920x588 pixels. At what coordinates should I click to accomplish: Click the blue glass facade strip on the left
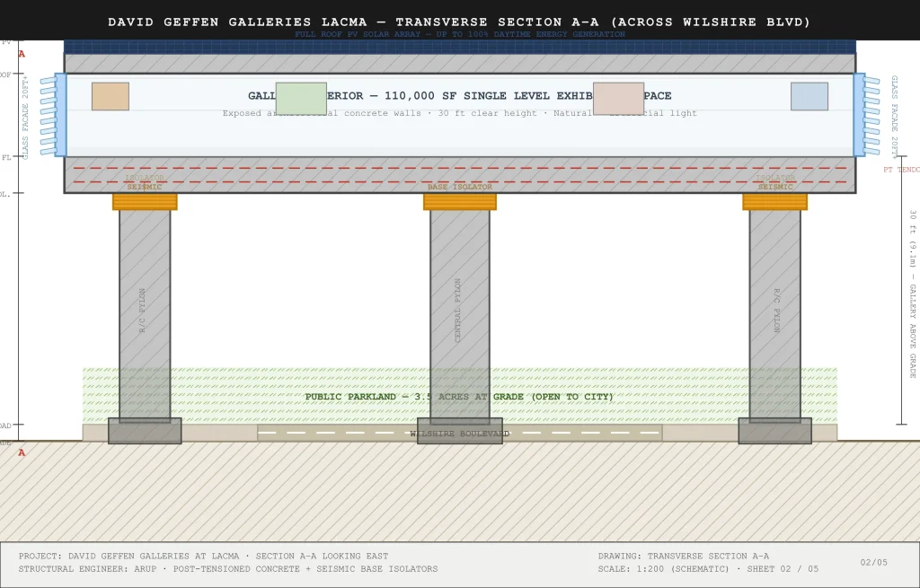pyautogui.click(x=60, y=115)
